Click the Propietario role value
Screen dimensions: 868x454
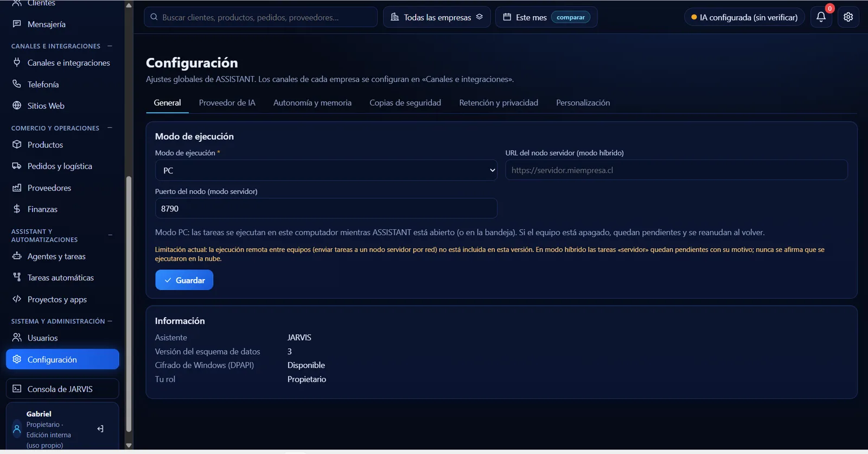point(307,379)
